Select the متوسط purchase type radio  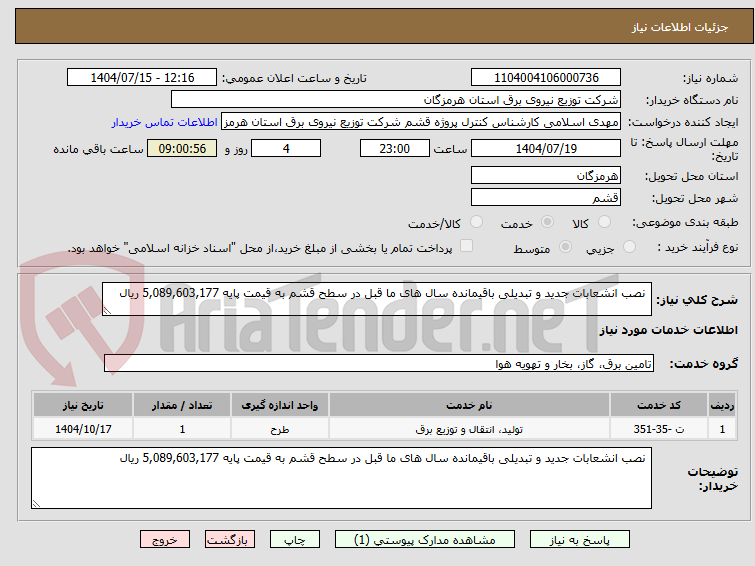[565, 247]
